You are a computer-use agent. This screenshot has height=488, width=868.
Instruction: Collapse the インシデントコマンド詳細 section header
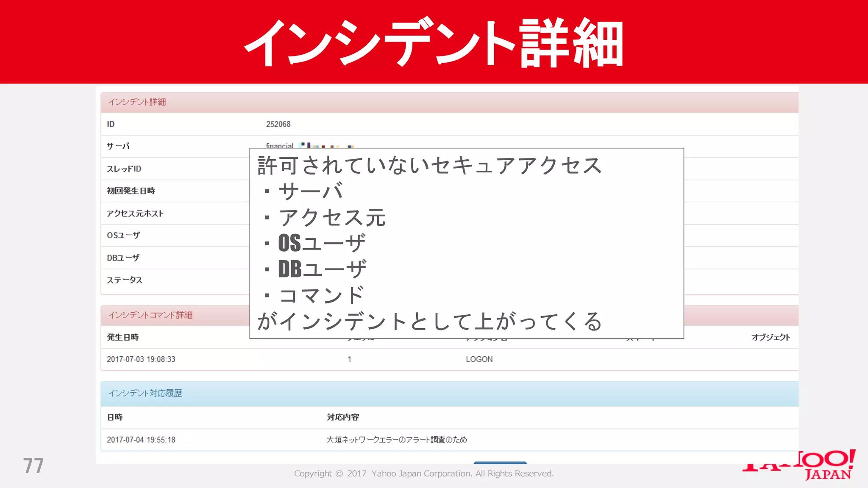coord(150,315)
